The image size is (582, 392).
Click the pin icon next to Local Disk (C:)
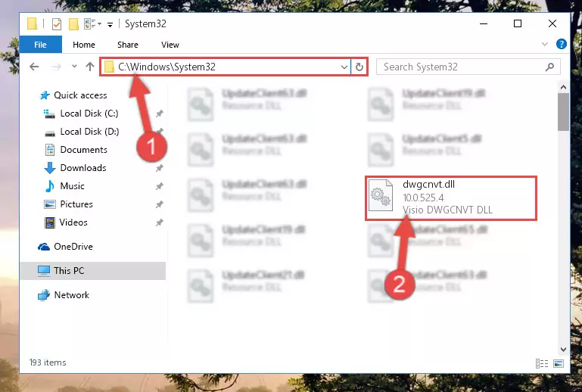pos(159,114)
